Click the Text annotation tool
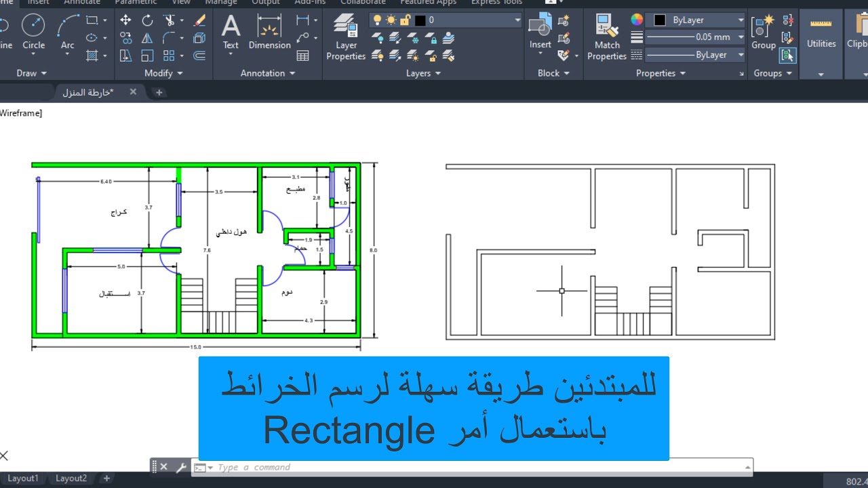 [x=231, y=32]
